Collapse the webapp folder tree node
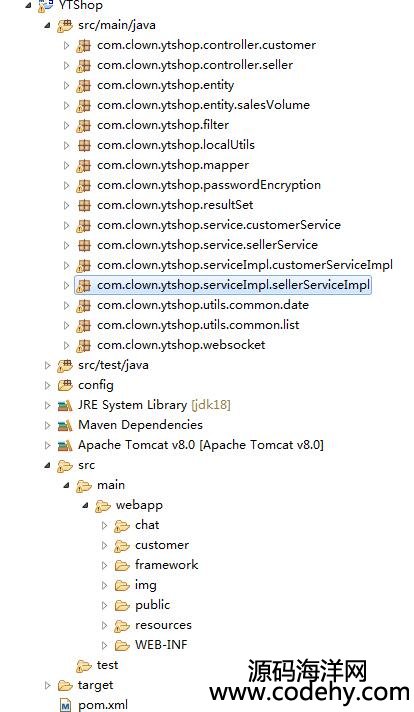Screen dimensions: 414x712 [x=85, y=505]
